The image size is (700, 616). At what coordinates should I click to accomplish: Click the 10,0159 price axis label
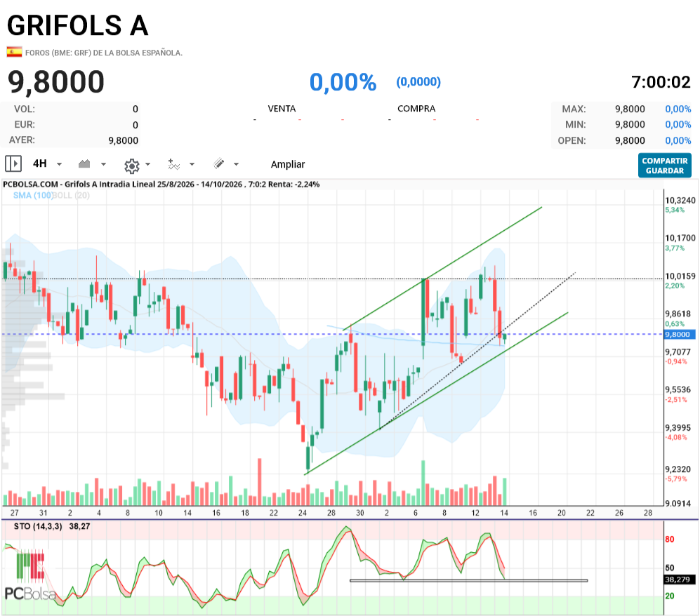pos(680,276)
